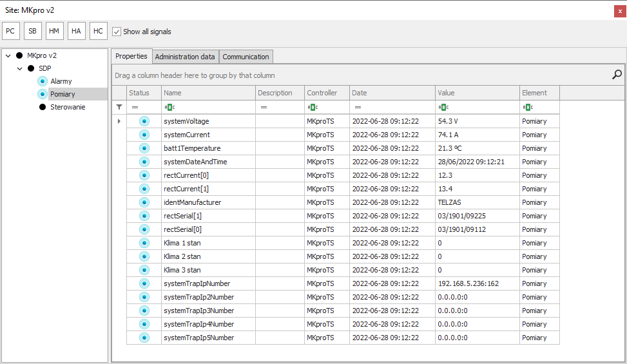The height and width of the screenshot is (364, 627).
Task: Click the status icon of systemCurrent row
Action: [x=144, y=135]
